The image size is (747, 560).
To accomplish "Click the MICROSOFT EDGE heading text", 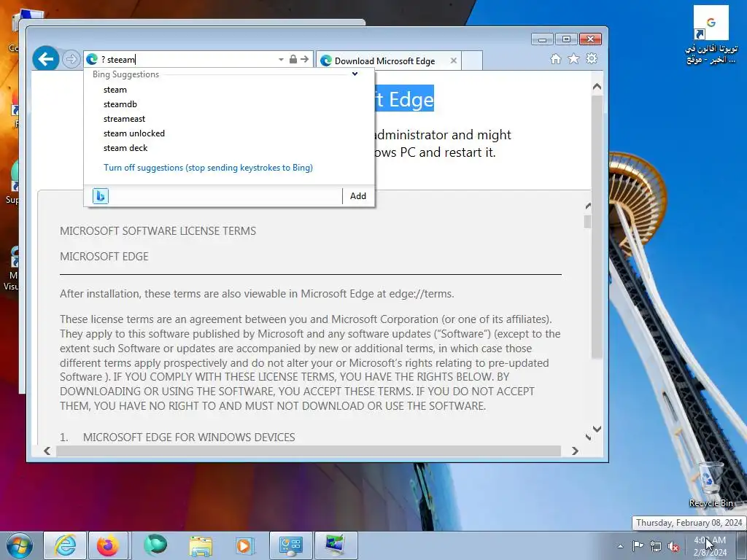I will tap(104, 257).
